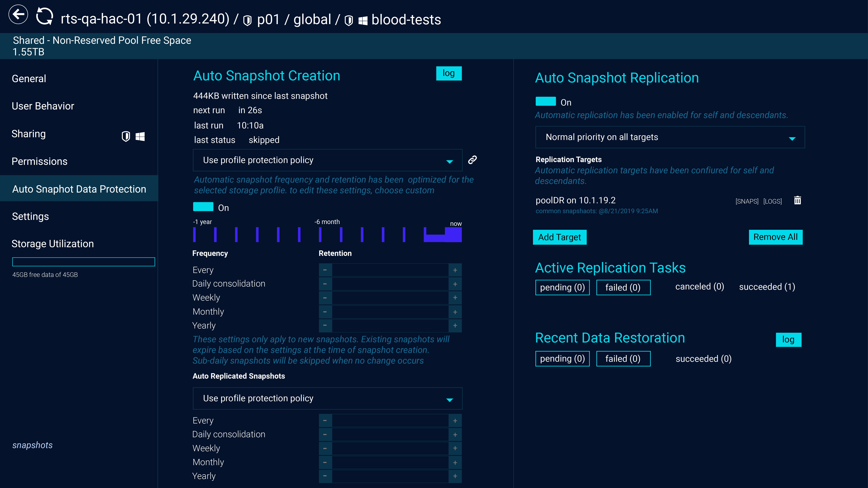Viewport: 868px width, 488px height.
Task: Decrease Yearly retention in creation section
Action: 325,326
